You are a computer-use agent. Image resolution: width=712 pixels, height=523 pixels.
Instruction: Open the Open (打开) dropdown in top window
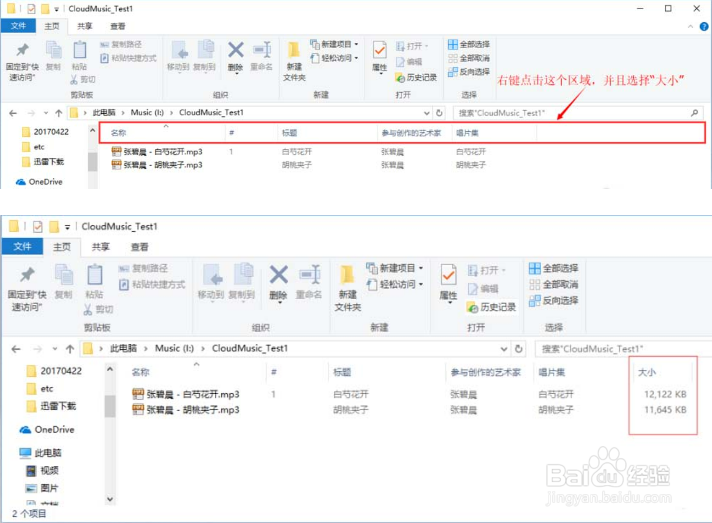412,46
